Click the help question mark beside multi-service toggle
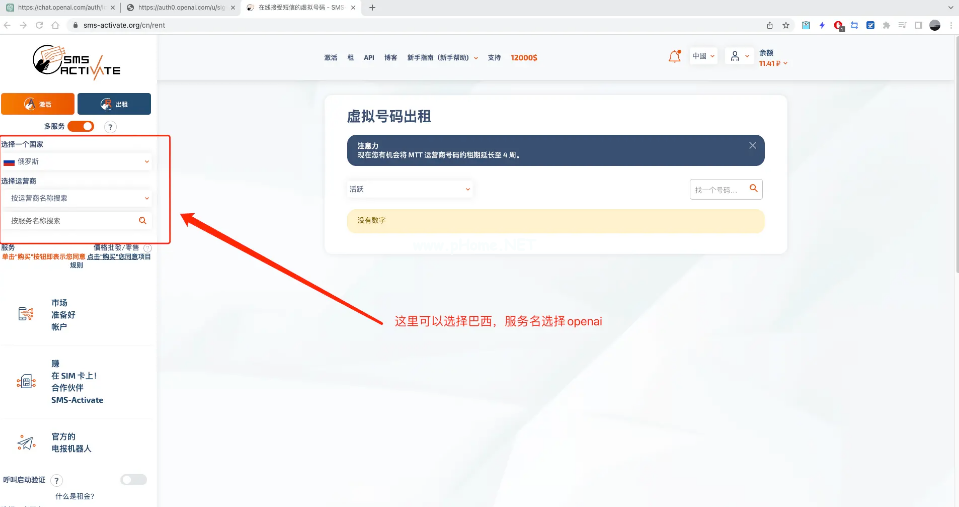 [110, 127]
